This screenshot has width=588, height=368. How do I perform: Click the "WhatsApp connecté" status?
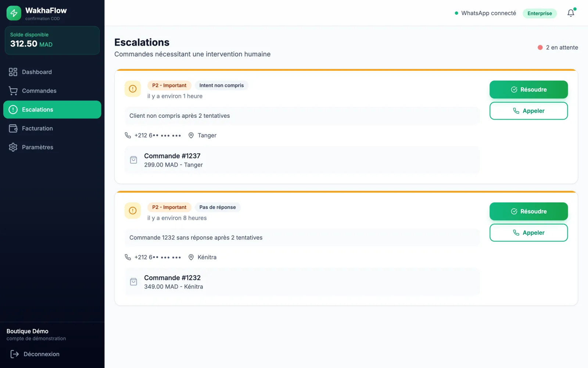click(x=485, y=13)
